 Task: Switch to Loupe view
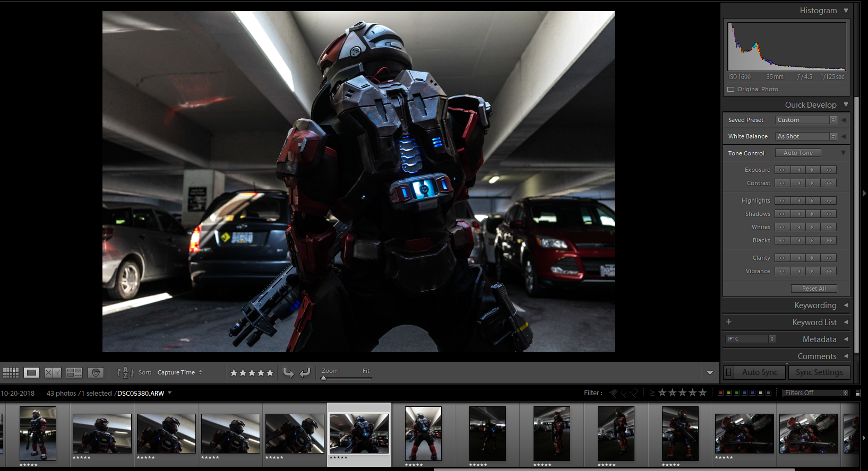click(31, 372)
